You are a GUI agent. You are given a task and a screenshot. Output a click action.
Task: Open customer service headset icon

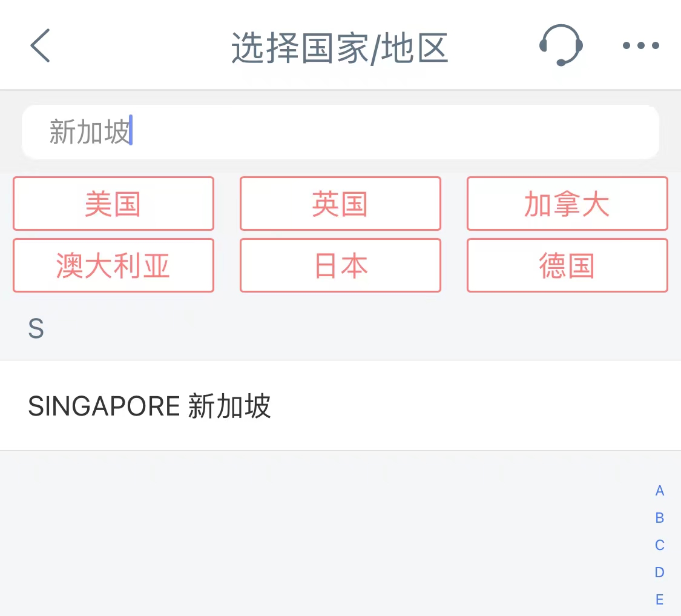pyautogui.click(x=561, y=45)
